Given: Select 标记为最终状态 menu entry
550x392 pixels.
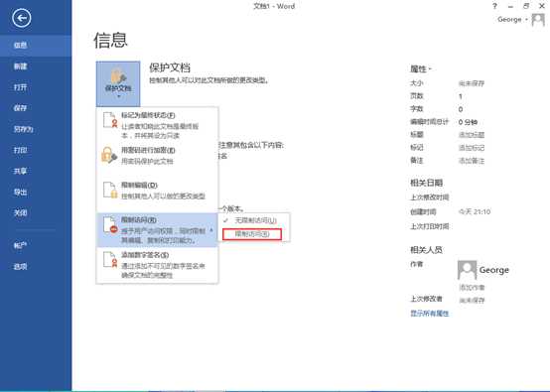Looking at the screenshot, I should [157, 125].
